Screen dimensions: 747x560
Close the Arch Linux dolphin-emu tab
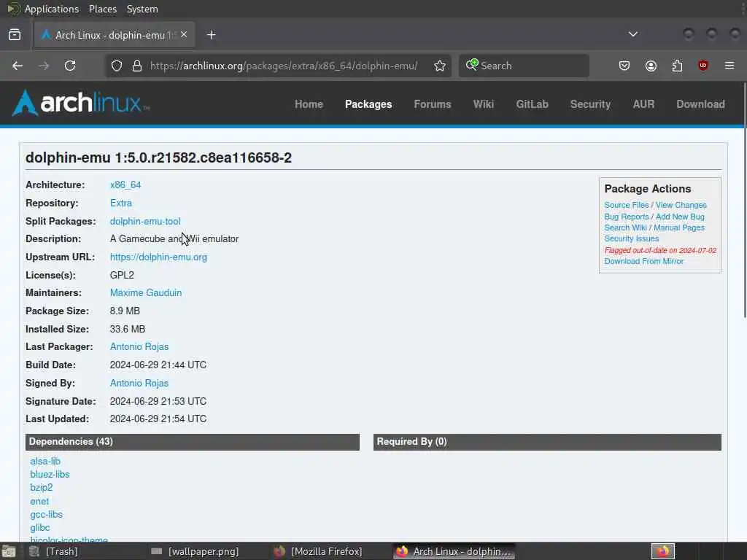click(x=184, y=35)
